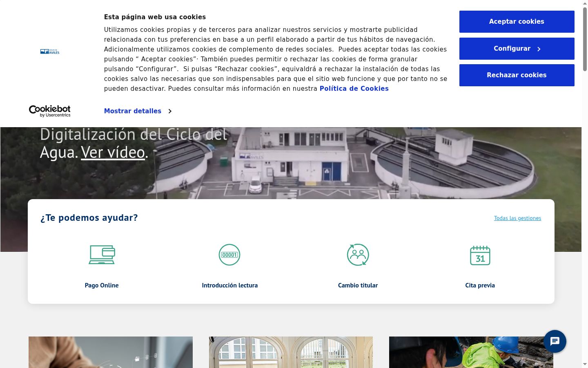Screen dimensions: 588x368
Task: Open the Configurar cookie settings
Action: click(x=517, y=49)
